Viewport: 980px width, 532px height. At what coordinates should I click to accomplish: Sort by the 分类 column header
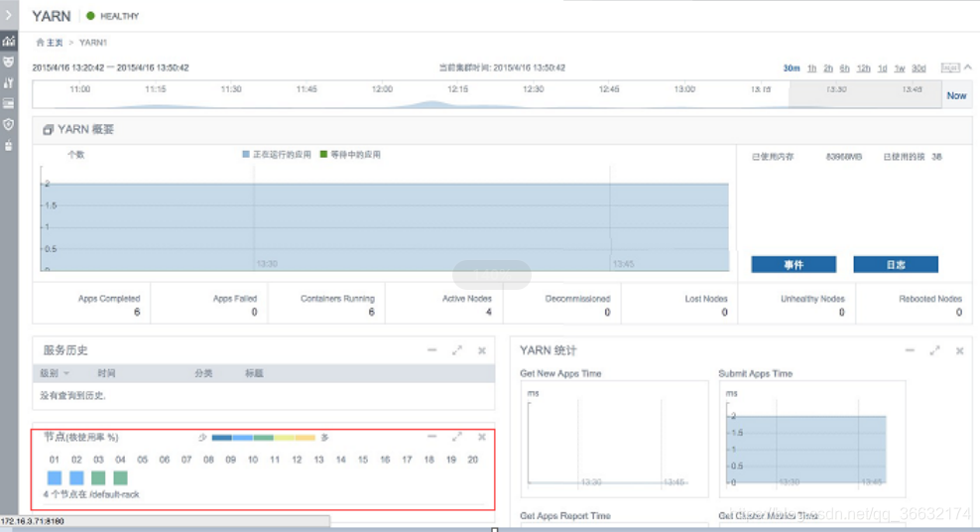[x=203, y=373]
